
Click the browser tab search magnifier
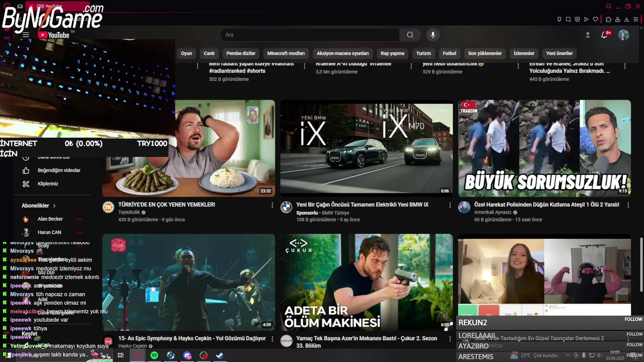click(608, 6)
